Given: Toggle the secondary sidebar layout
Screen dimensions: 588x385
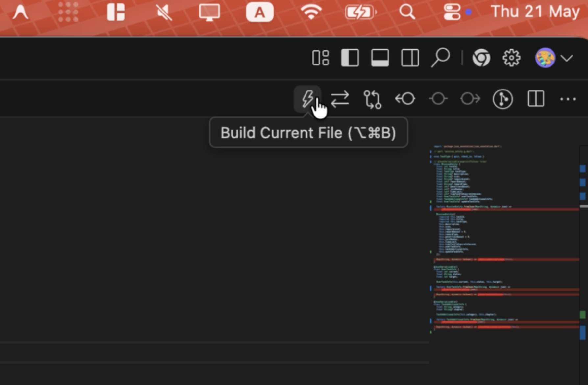Looking at the screenshot, I should pyautogui.click(x=410, y=58).
